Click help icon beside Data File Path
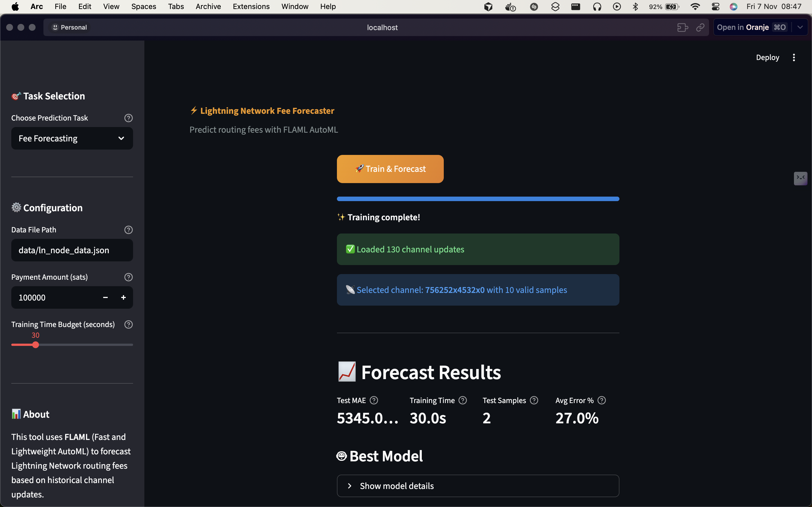This screenshot has width=812, height=507. 129,230
